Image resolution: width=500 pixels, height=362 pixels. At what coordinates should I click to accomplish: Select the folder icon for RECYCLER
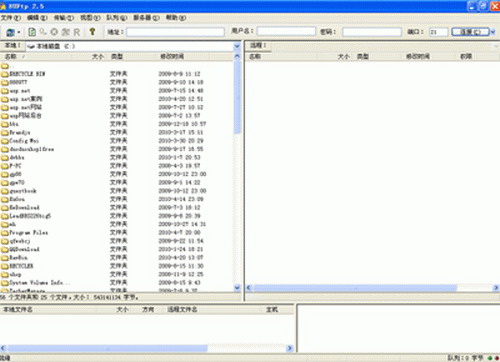(x=5, y=266)
